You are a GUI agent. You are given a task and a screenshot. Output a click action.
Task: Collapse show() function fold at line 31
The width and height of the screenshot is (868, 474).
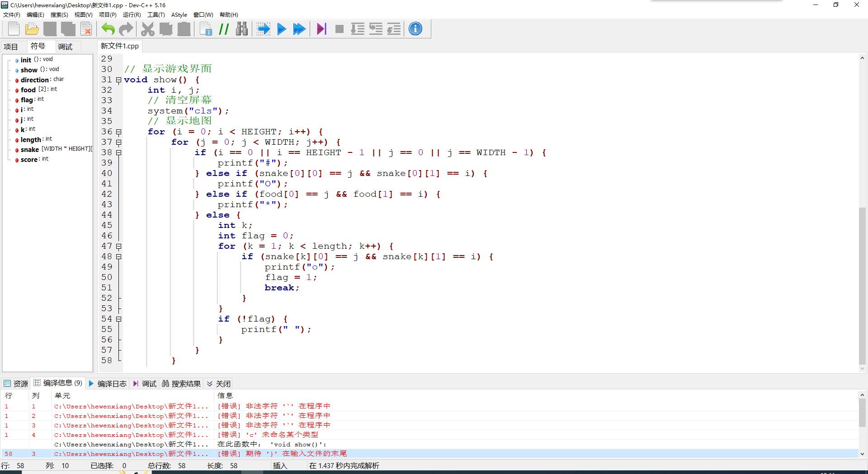click(118, 80)
